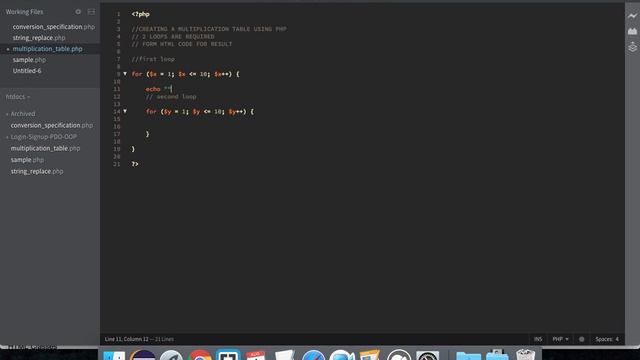Open the Trash in the Dock
The width and height of the screenshot is (640, 360).
pyautogui.click(x=525, y=355)
